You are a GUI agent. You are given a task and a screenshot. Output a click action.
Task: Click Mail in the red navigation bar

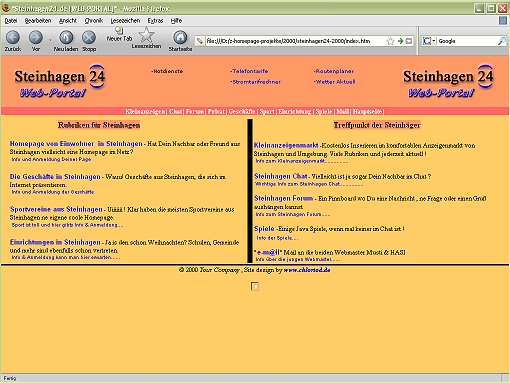[x=343, y=111]
